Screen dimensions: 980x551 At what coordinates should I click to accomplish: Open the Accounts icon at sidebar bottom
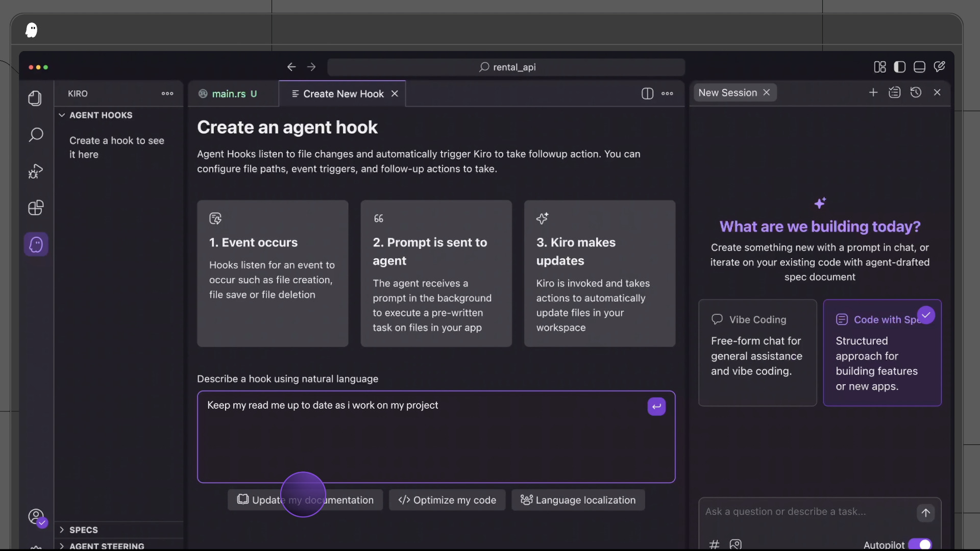click(37, 517)
